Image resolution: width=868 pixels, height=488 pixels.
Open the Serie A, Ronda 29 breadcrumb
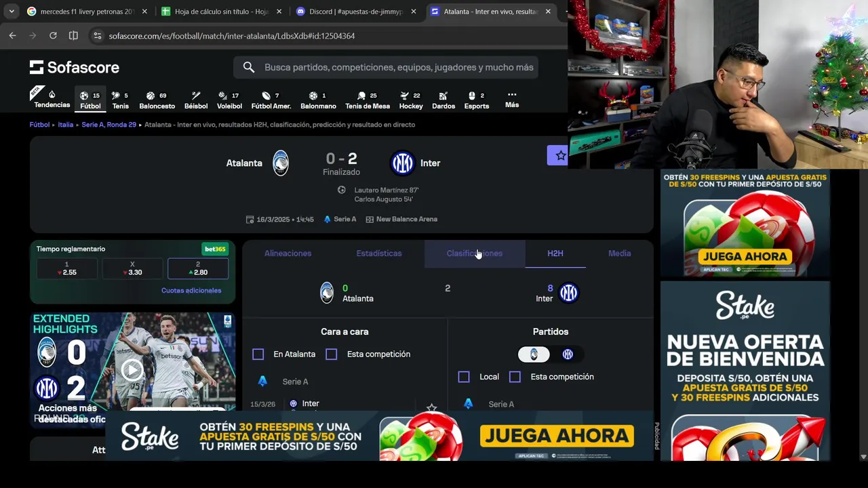point(108,125)
